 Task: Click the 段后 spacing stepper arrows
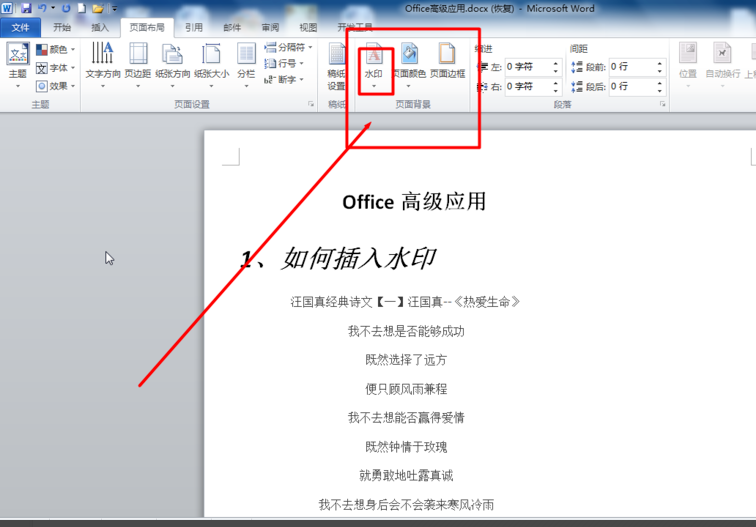[660, 87]
